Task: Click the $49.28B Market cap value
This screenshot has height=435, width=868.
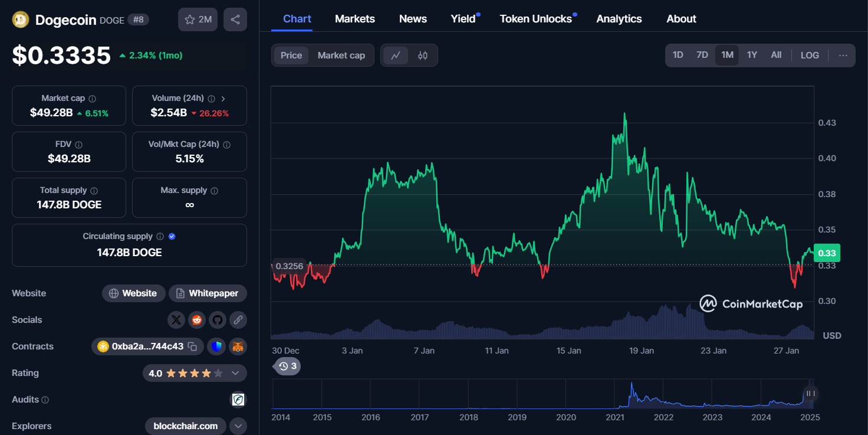Action: pos(51,113)
